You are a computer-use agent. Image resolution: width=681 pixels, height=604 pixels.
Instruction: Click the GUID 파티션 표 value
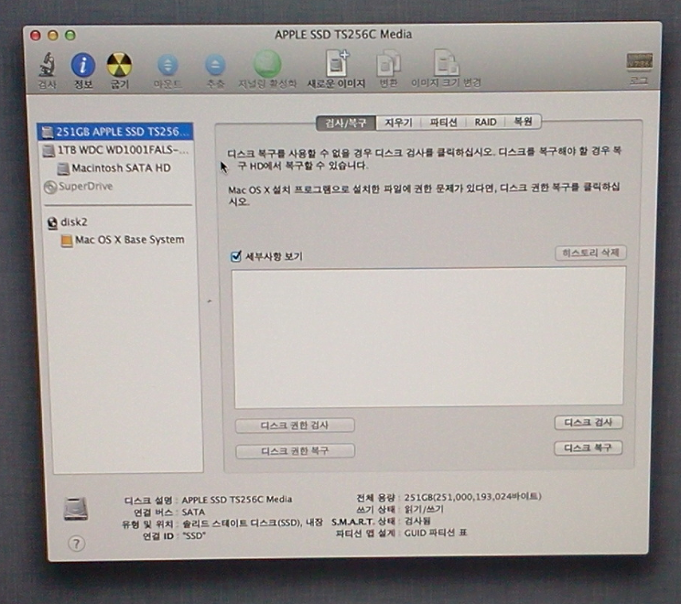436,533
